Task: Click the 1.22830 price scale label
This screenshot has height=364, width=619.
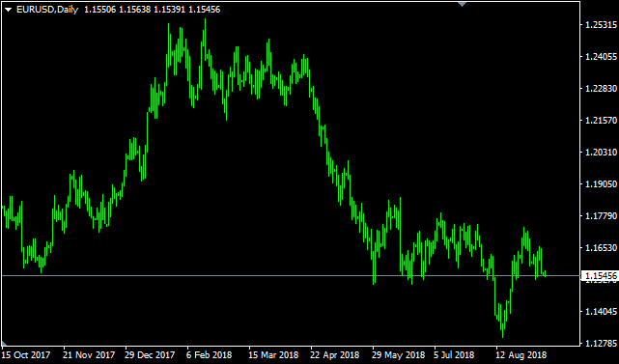Action: click(x=601, y=89)
